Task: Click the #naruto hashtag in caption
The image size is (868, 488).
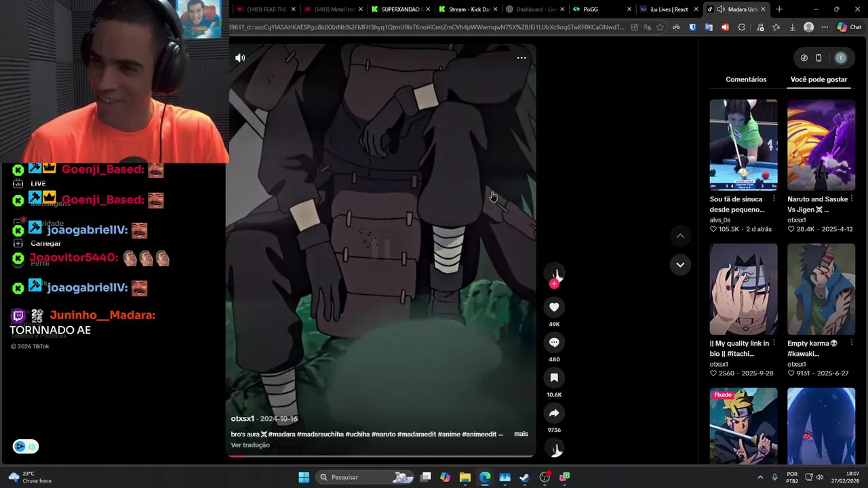Action: tap(382, 434)
